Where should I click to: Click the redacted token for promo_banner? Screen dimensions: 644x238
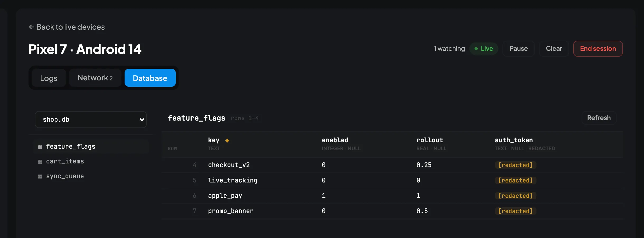pyautogui.click(x=515, y=211)
